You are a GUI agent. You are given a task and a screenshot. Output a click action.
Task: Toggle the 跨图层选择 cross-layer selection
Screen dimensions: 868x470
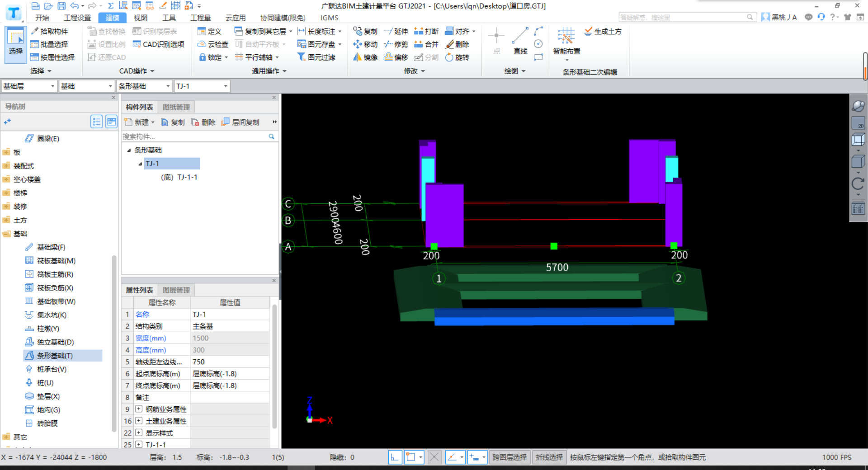point(509,457)
